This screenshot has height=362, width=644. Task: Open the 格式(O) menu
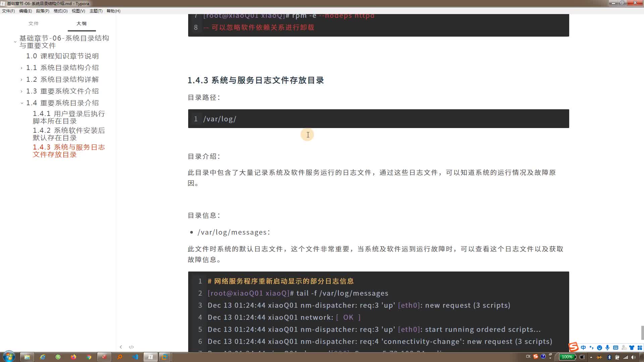click(x=61, y=11)
